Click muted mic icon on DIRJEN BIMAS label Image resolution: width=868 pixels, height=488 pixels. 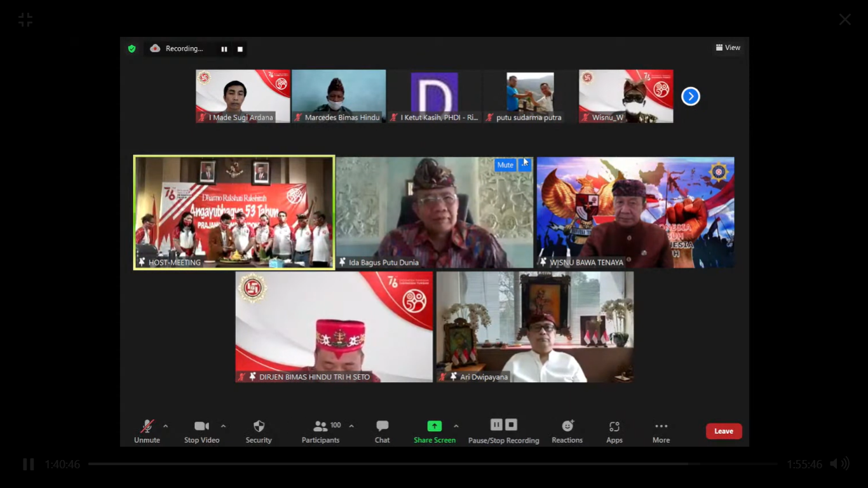[241, 377]
